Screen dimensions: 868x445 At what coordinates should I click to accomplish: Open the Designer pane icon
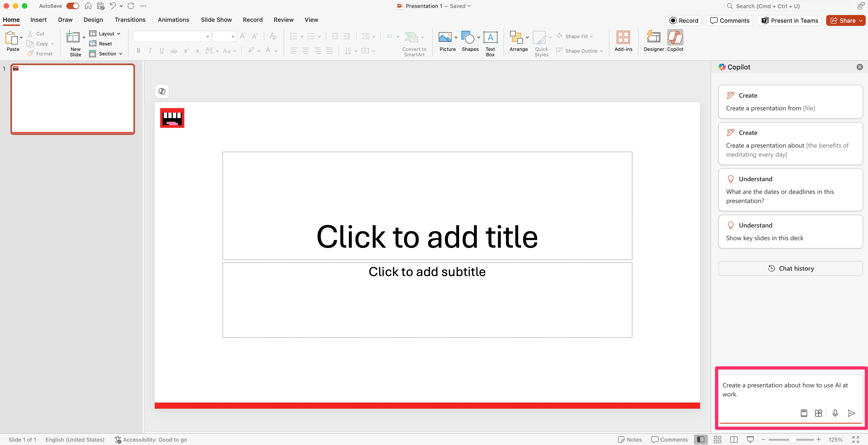(x=653, y=38)
